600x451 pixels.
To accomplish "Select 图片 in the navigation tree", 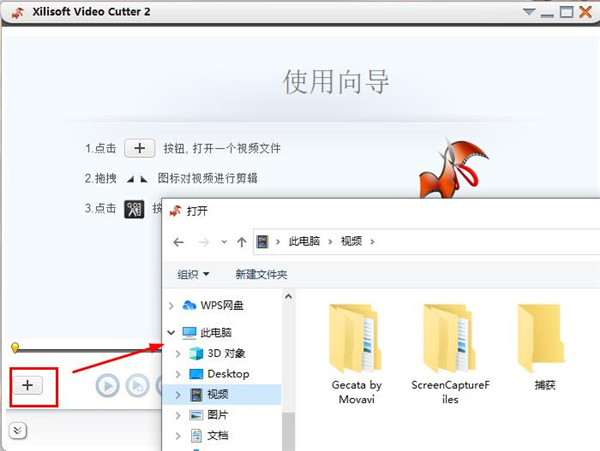I will tap(218, 415).
